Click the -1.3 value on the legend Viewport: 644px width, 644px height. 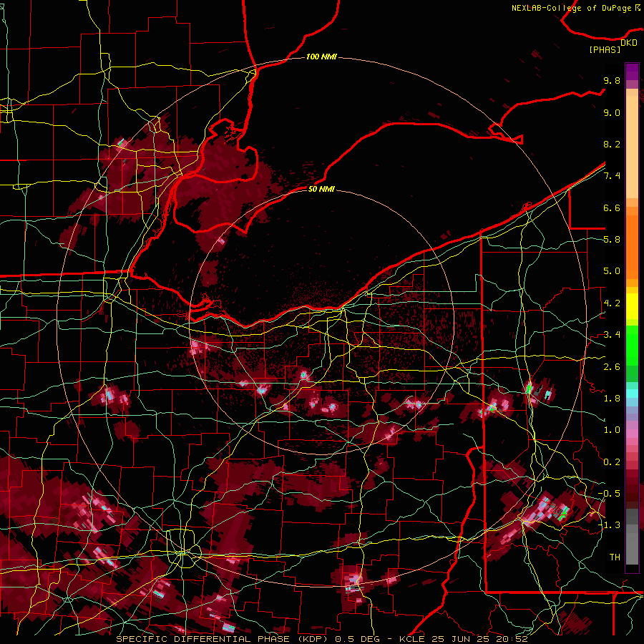pos(609,525)
